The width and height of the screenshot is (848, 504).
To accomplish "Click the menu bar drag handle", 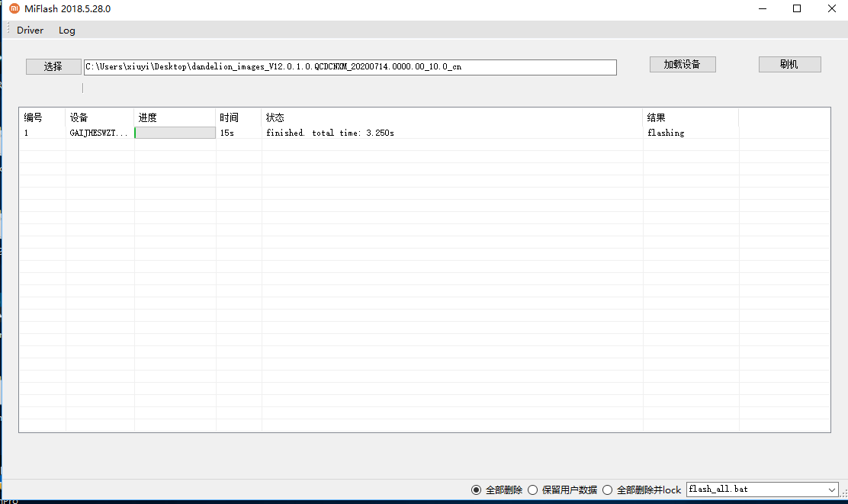I will pos(8,29).
